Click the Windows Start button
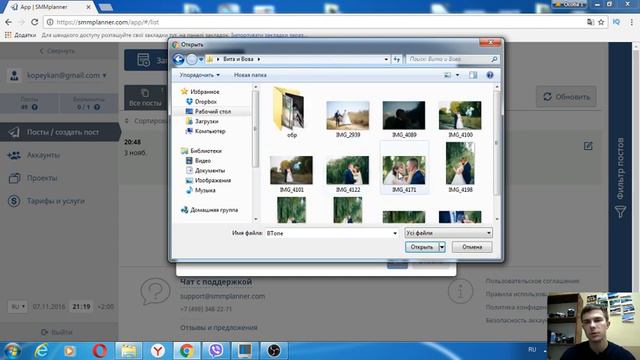 pos(12,351)
